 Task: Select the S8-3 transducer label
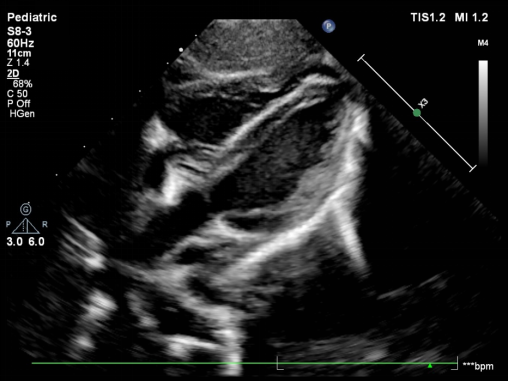(x=19, y=31)
